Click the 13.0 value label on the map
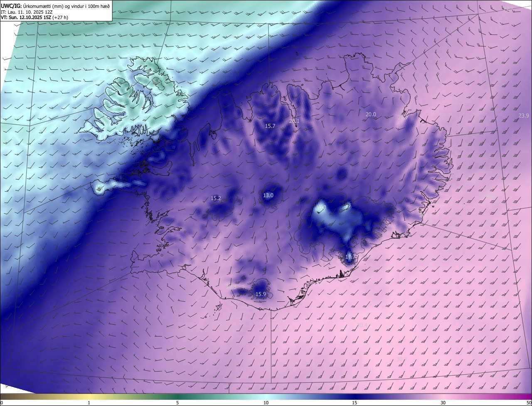This screenshot has width=532, height=406. click(268, 195)
